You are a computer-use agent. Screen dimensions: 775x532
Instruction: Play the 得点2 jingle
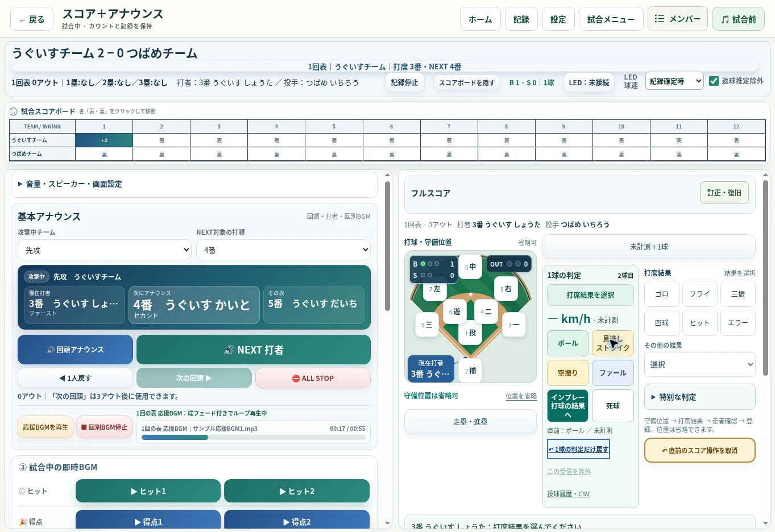[x=297, y=521]
